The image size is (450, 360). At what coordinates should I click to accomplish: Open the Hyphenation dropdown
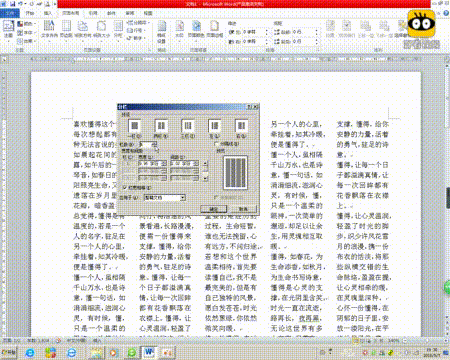[136, 38]
